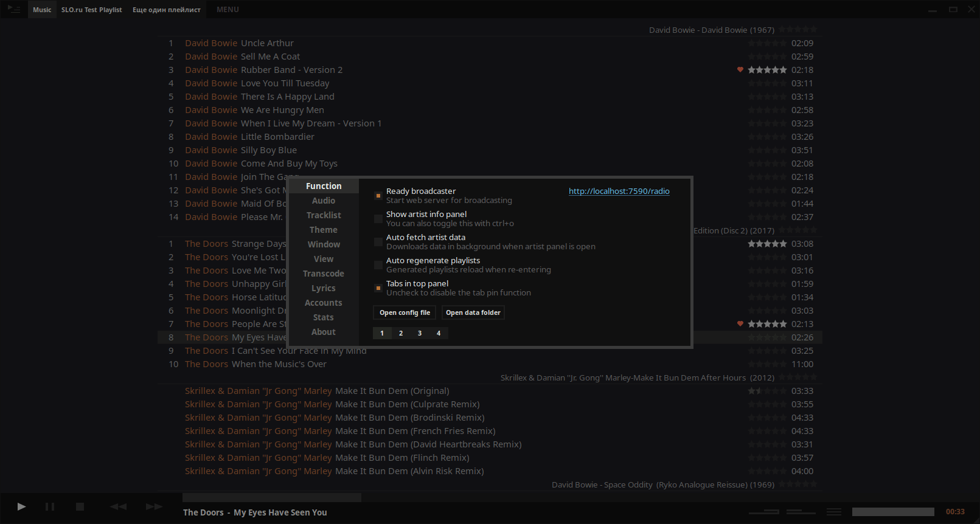Click the heart icon on Rubber Band - Version 2
The width and height of the screenshot is (980, 524).
(740, 70)
